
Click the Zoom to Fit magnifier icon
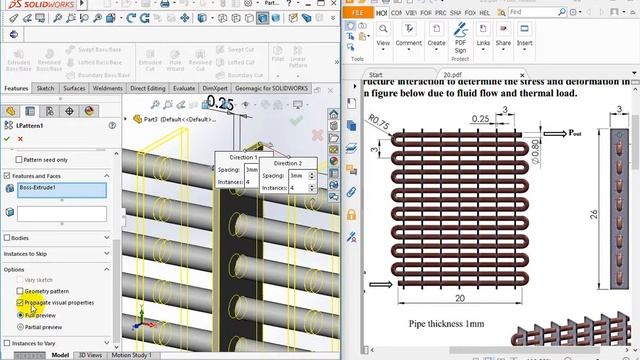pos(57,18)
